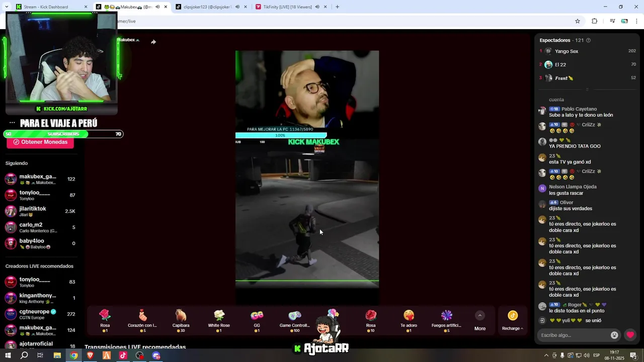644x362 pixels.
Task: Click Obtener Monedas button
Action: (40, 142)
